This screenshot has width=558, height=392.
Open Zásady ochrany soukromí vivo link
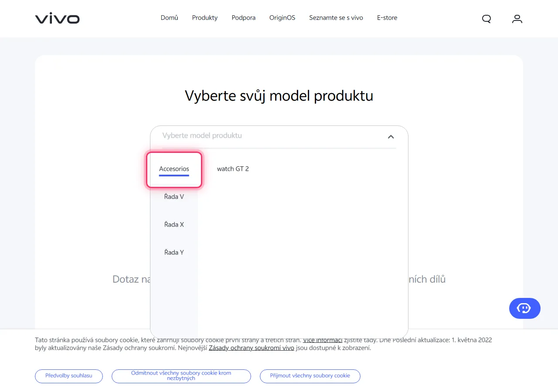point(252,348)
